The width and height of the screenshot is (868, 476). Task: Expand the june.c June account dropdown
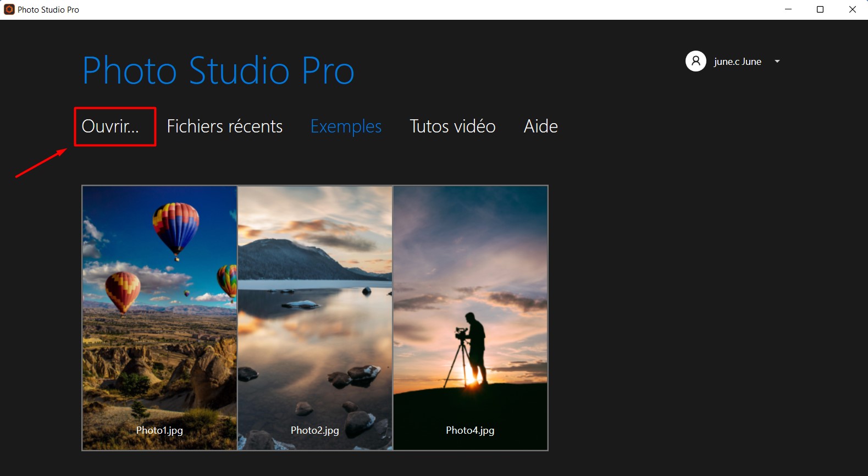(x=777, y=61)
